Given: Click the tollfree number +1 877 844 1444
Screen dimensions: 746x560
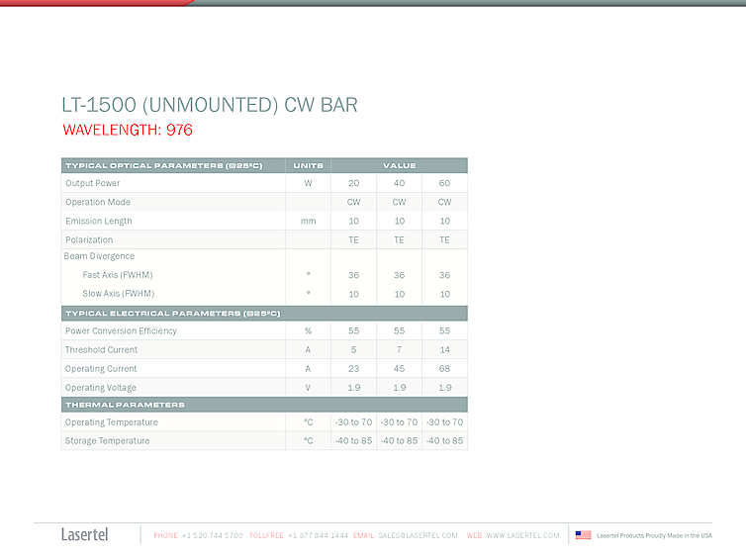Looking at the screenshot, I should click(318, 535).
